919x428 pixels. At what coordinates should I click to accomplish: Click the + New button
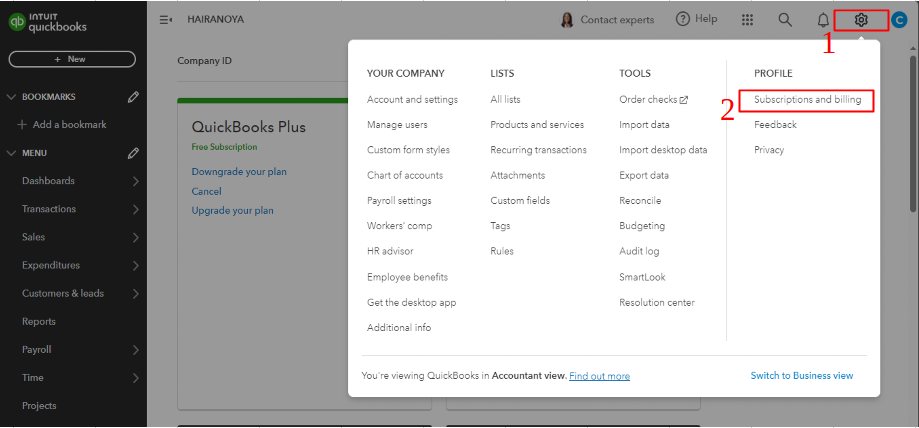(x=72, y=59)
